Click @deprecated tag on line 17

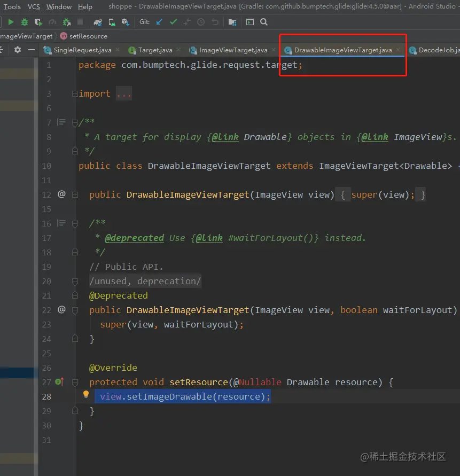pyautogui.click(x=134, y=238)
